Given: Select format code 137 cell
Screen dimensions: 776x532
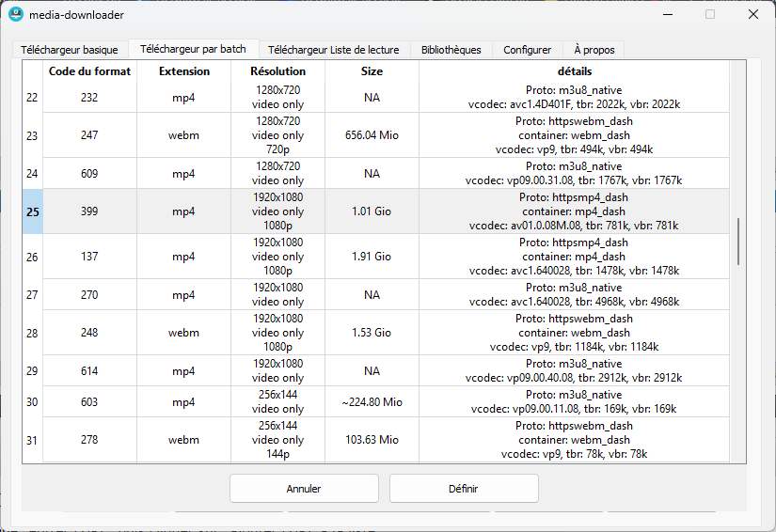Looking at the screenshot, I should pos(89,257).
